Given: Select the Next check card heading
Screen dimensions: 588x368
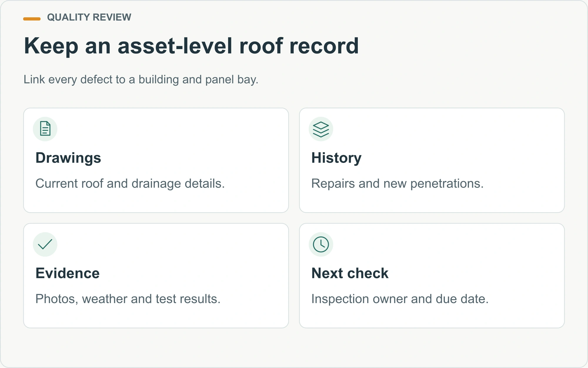Looking at the screenshot, I should (350, 273).
